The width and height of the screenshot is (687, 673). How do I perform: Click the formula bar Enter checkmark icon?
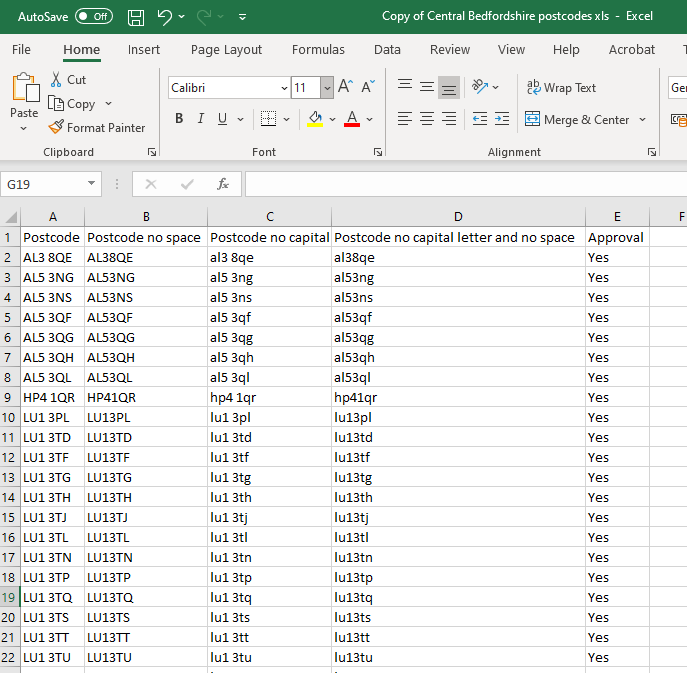187,184
